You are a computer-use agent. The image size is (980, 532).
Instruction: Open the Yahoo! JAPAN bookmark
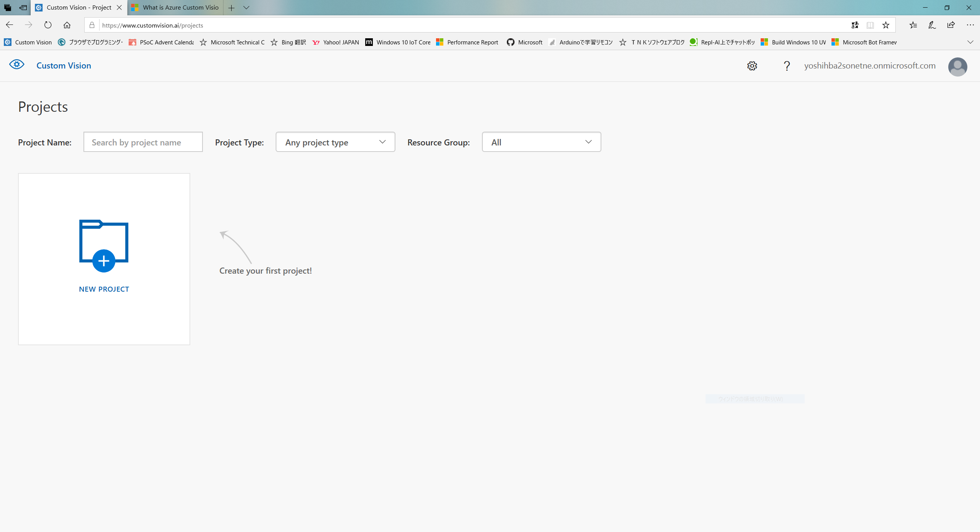coord(336,42)
